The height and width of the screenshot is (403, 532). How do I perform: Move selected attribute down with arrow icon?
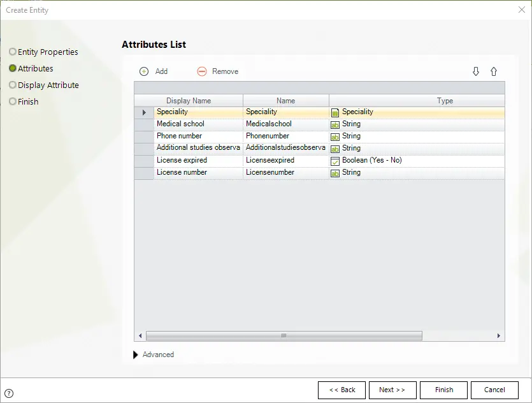tap(476, 71)
